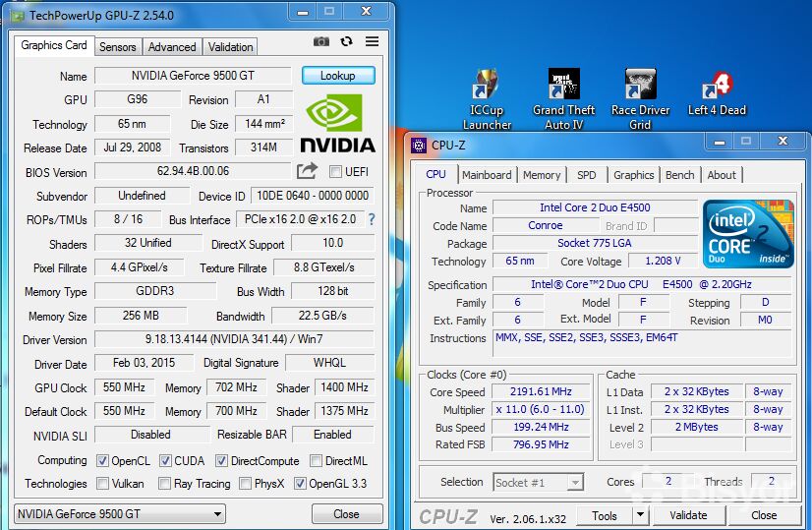The height and width of the screenshot is (530, 812).
Task: Click the Tools button in CPU-Z
Action: coord(605,515)
